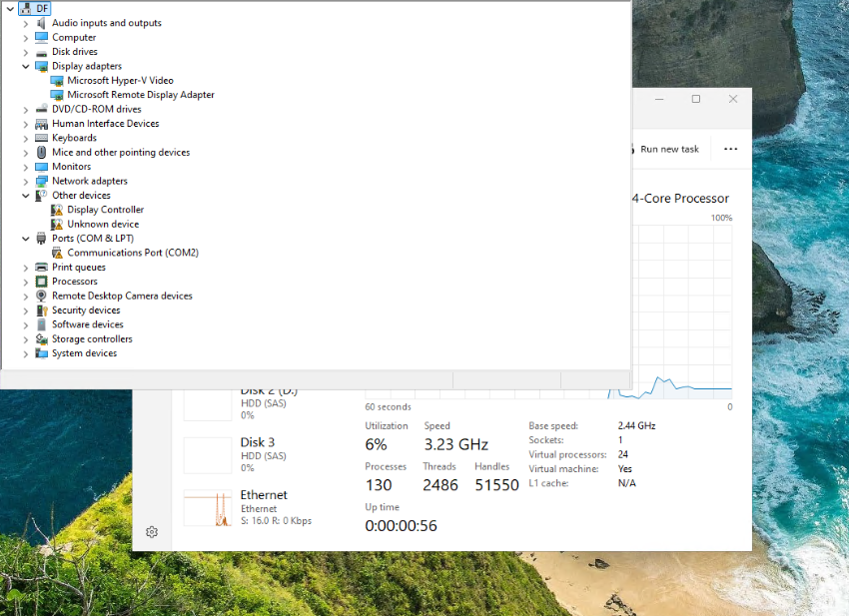
Task: Click the Microsoft Remote Display Adapter icon
Action: point(57,95)
